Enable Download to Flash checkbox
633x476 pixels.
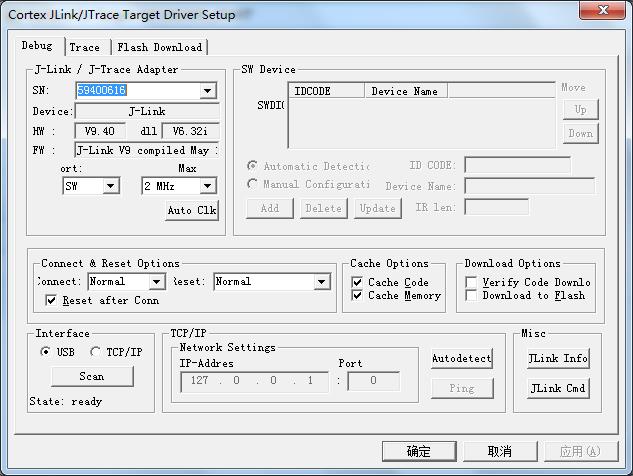(x=471, y=295)
